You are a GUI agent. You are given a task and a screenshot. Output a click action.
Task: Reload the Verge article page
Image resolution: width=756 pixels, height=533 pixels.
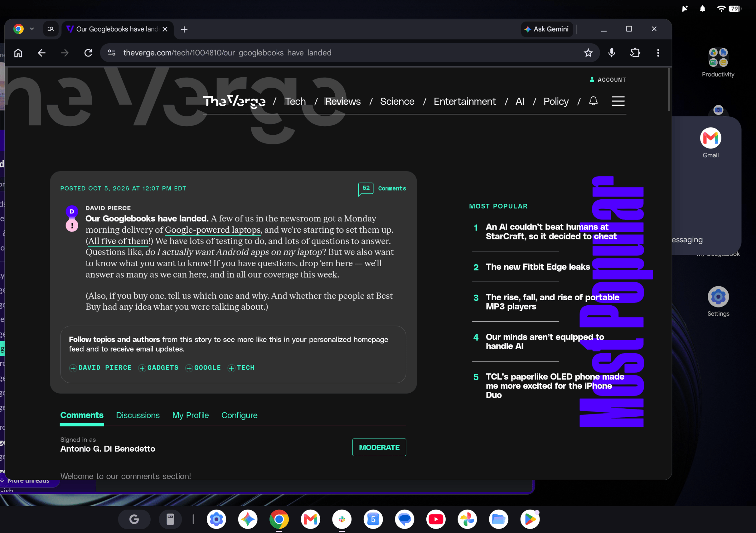coord(88,53)
